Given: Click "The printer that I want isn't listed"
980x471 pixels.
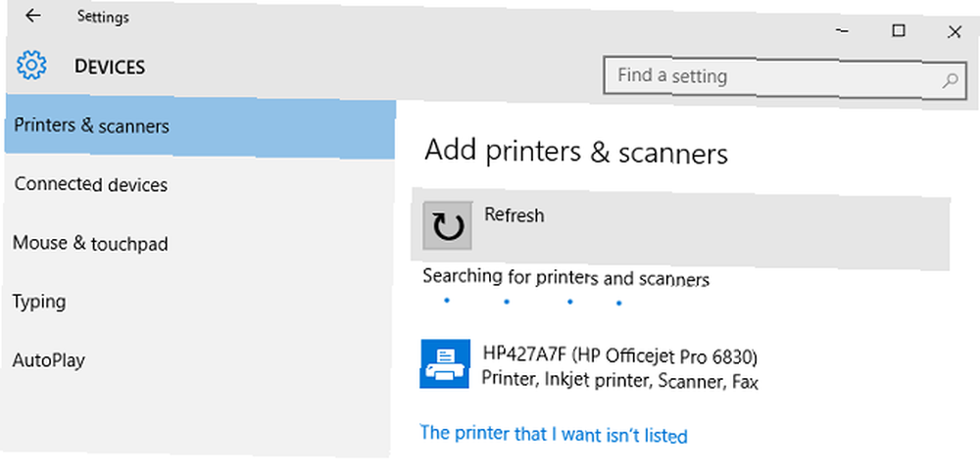Looking at the screenshot, I should point(554,434).
